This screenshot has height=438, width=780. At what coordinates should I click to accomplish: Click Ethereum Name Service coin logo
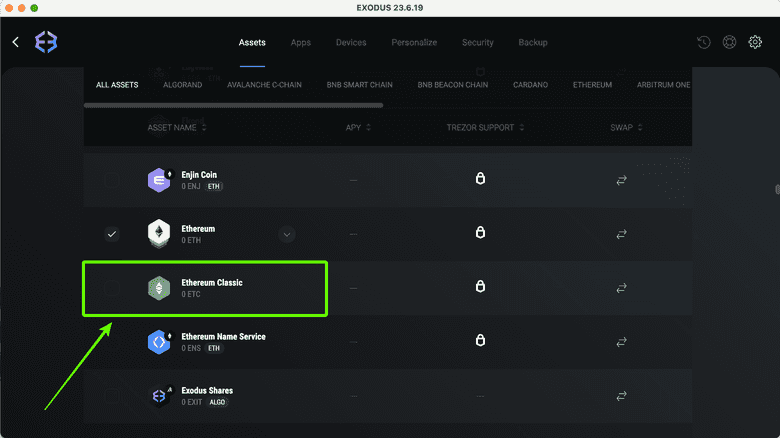(159, 342)
